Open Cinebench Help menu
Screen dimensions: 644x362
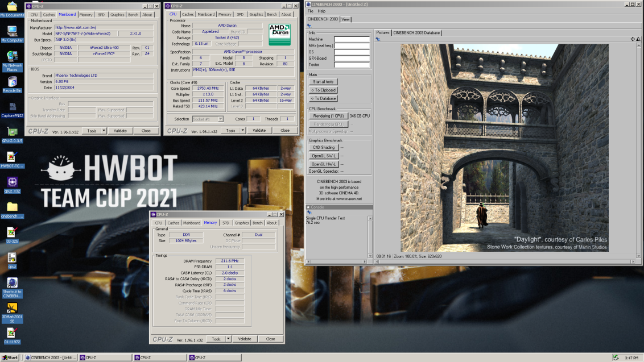(321, 11)
